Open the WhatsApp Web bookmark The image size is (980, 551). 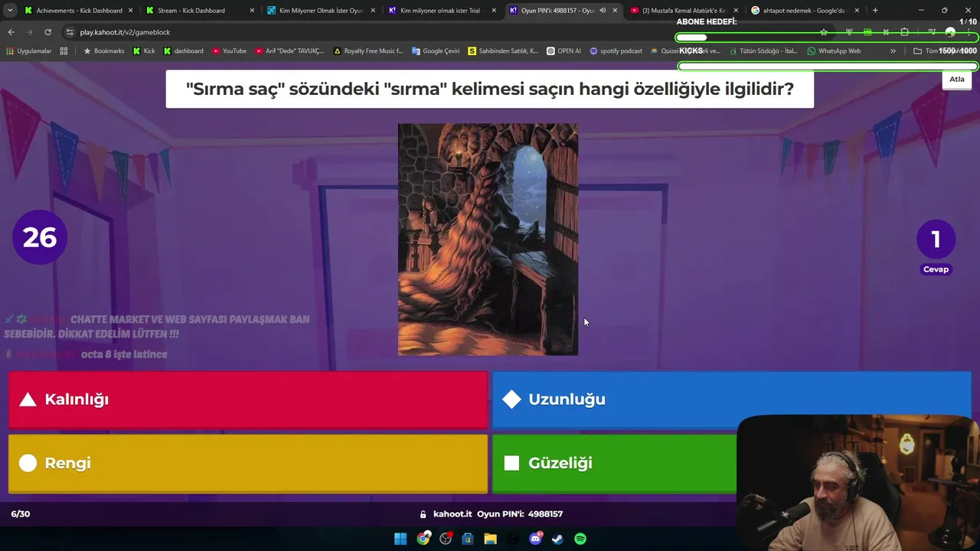coord(834,51)
